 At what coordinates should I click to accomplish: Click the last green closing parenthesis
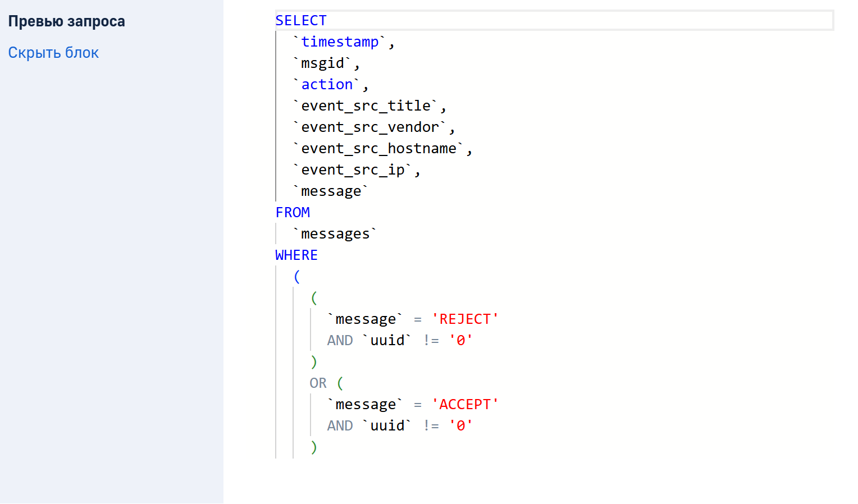[x=314, y=447]
